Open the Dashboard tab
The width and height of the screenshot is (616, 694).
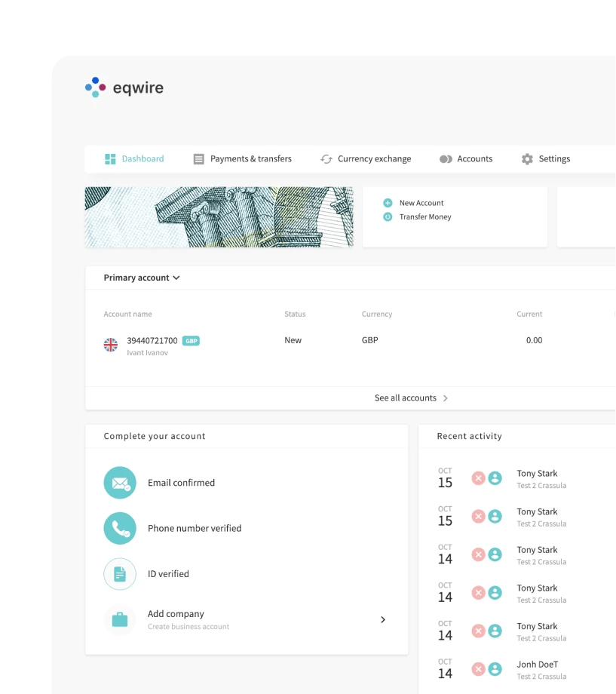click(134, 159)
